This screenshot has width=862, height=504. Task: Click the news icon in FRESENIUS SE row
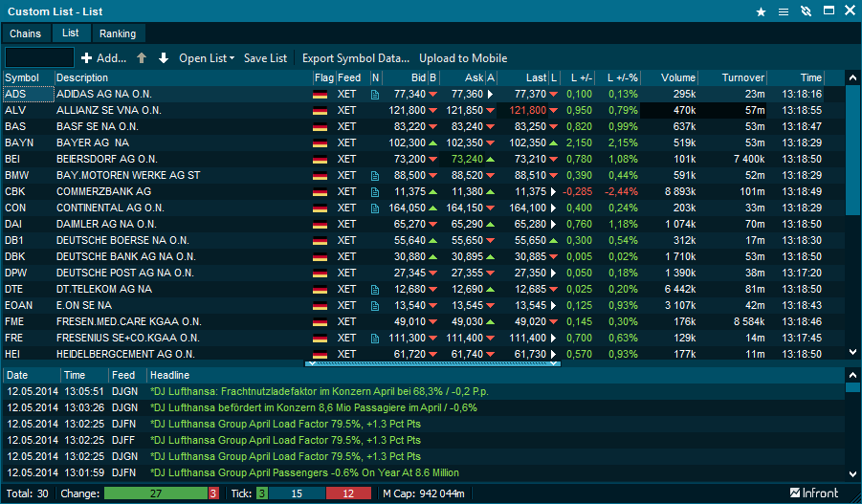point(375,339)
